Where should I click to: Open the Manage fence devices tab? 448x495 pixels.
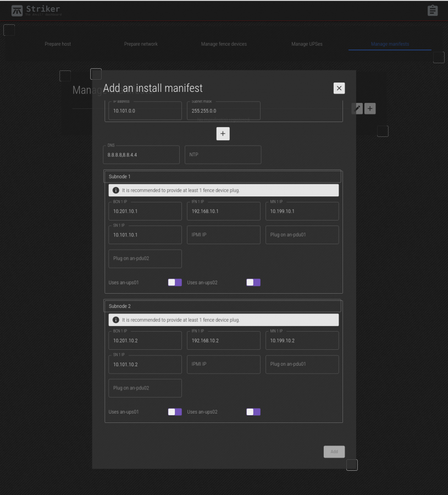point(224,44)
